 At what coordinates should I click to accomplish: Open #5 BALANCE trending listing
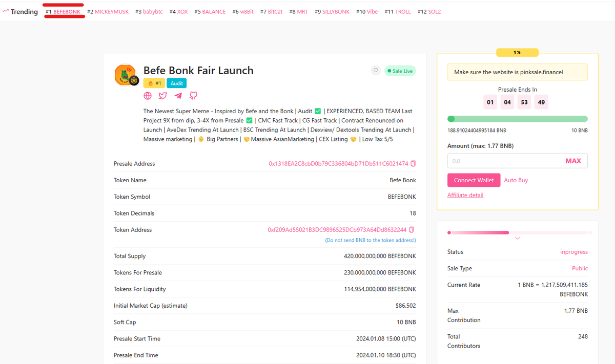coord(210,11)
